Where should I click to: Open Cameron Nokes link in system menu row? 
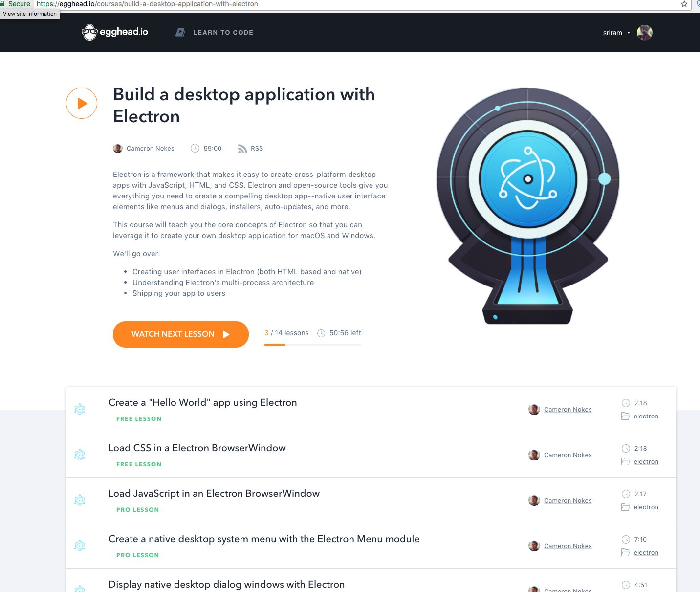[x=568, y=546]
